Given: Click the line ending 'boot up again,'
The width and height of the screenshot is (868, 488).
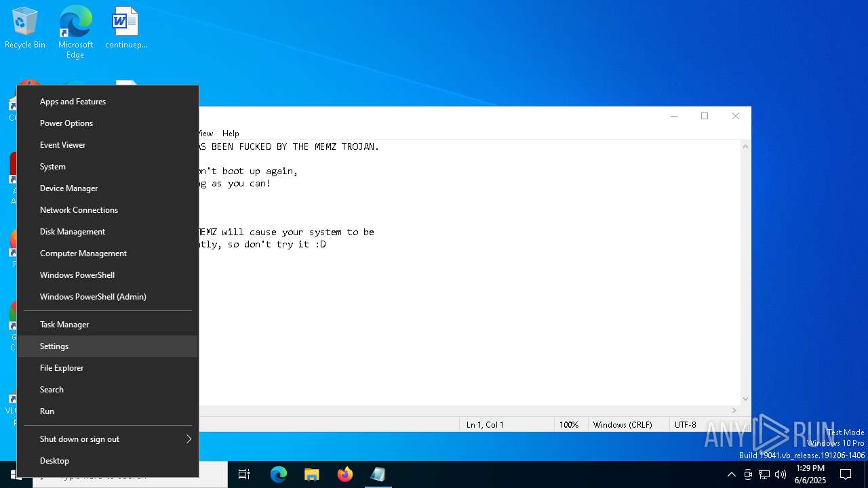Looking at the screenshot, I should pos(248,171).
